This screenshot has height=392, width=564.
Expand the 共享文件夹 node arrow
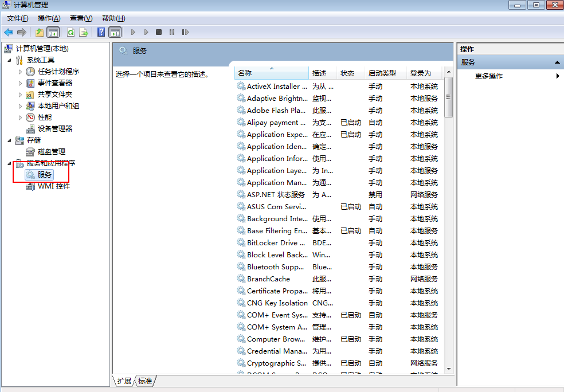(20, 95)
